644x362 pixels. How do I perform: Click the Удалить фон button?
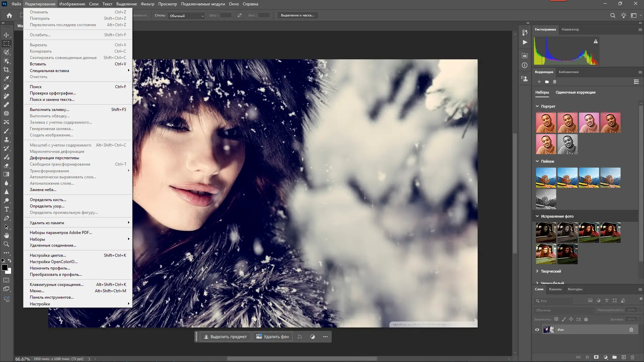click(x=273, y=337)
